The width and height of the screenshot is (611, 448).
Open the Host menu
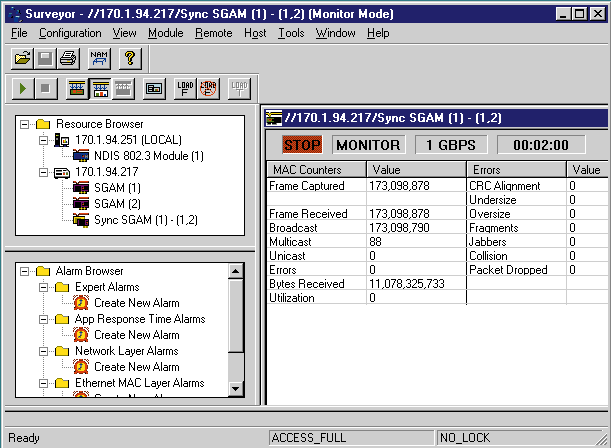(x=255, y=33)
